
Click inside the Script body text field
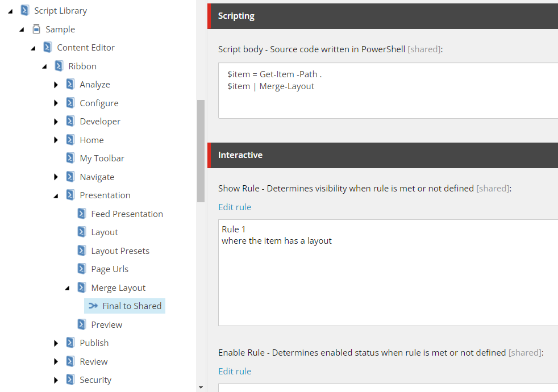(388, 90)
